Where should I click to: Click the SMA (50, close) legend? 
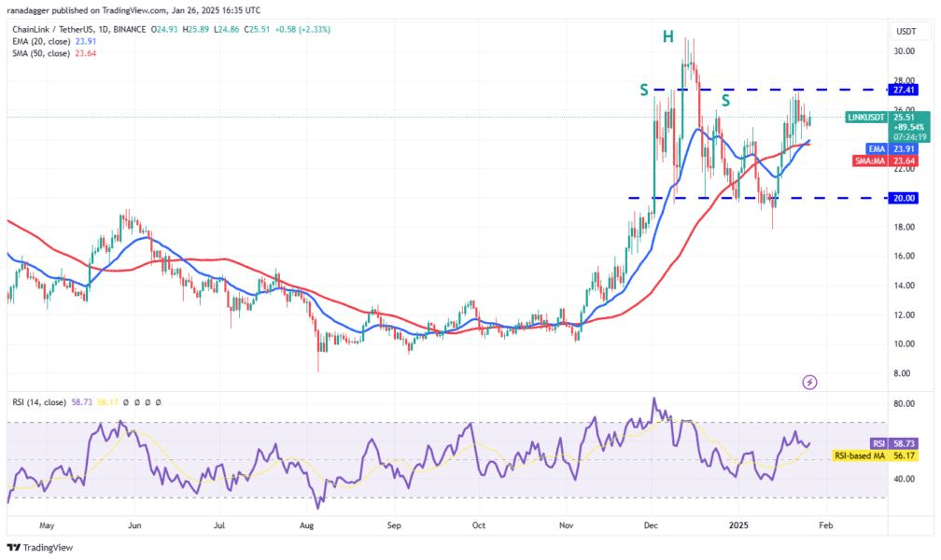(41, 53)
